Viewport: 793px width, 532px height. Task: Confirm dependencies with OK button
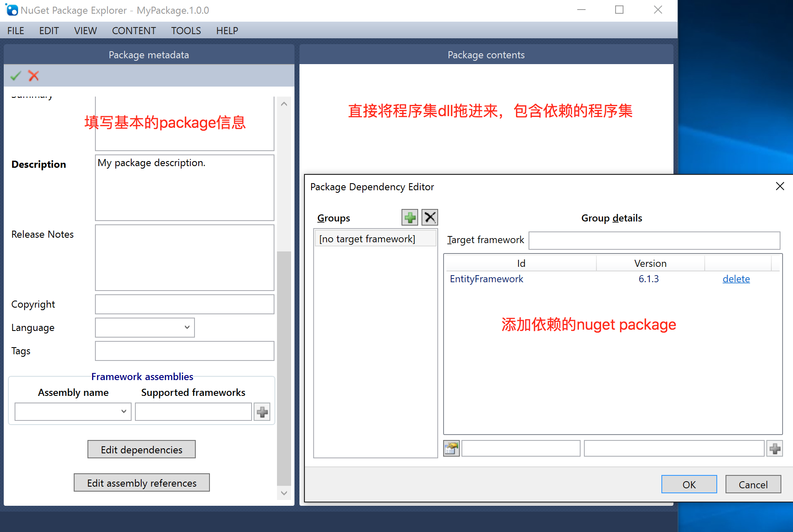coord(689,485)
